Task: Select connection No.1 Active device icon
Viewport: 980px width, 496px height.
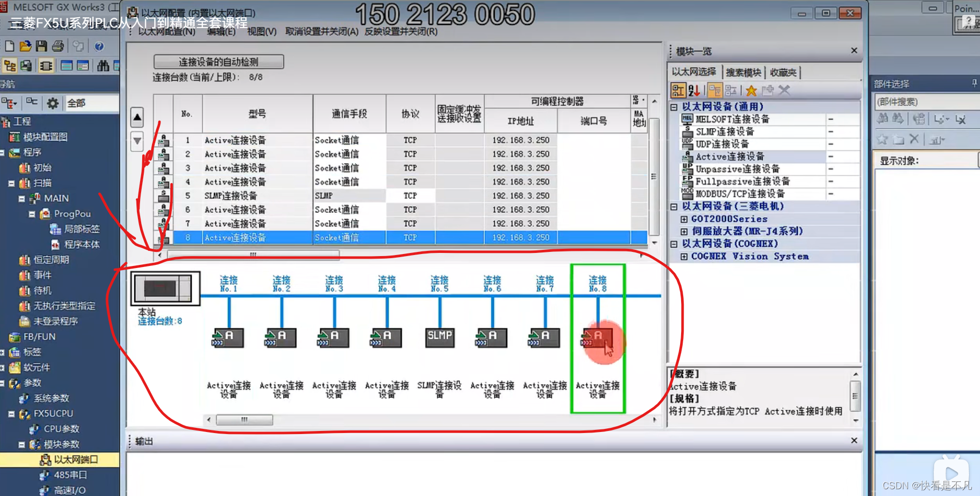Action: pyautogui.click(x=228, y=338)
